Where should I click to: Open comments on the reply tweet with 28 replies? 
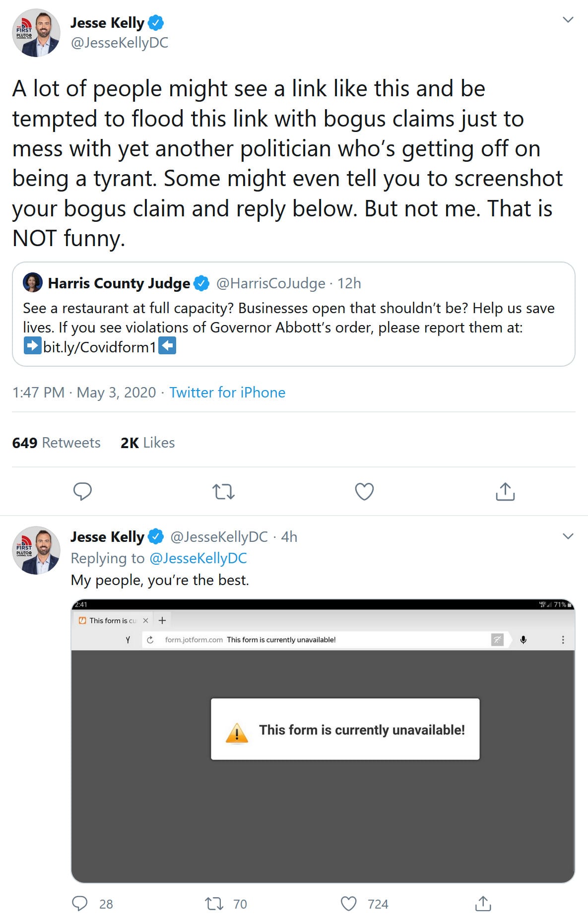(x=80, y=904)
